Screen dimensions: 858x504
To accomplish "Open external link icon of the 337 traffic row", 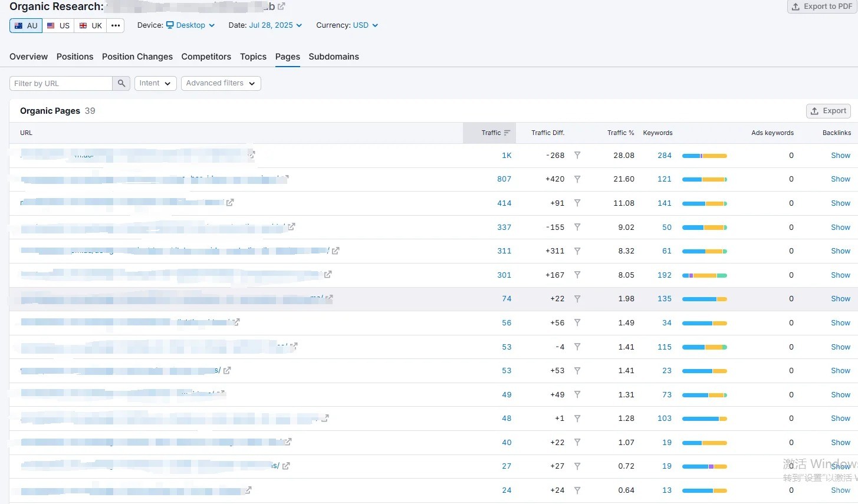I will (291, 226).
